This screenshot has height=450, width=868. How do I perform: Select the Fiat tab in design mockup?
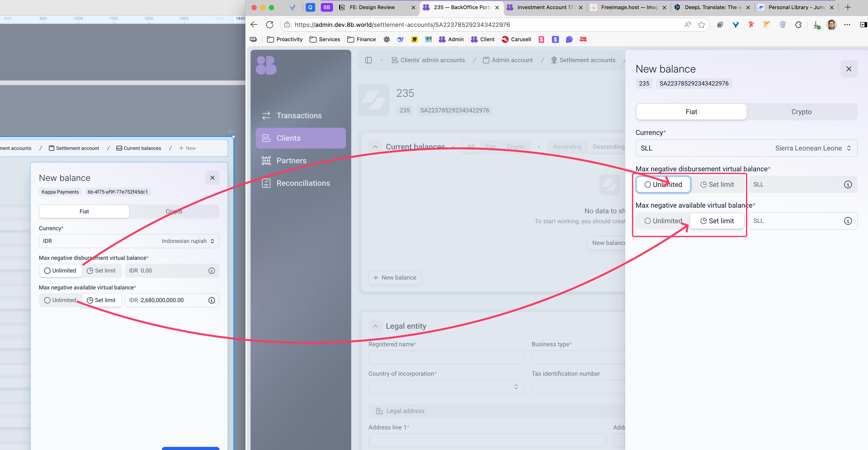(x=84, y=211)
